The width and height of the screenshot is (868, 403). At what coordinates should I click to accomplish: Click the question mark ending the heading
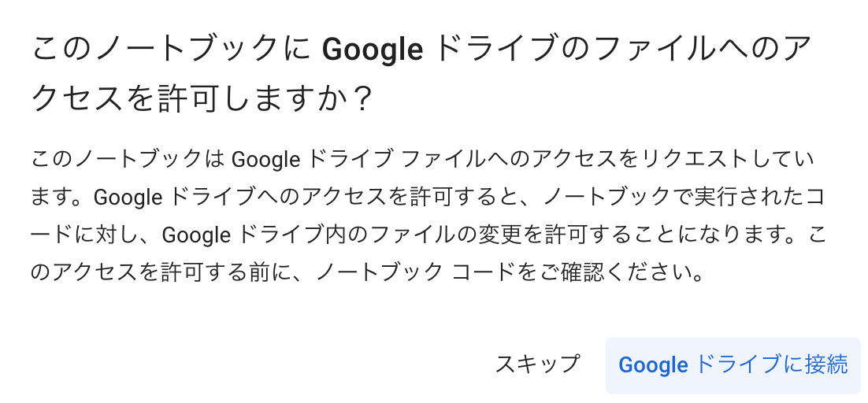coord(362,100)
